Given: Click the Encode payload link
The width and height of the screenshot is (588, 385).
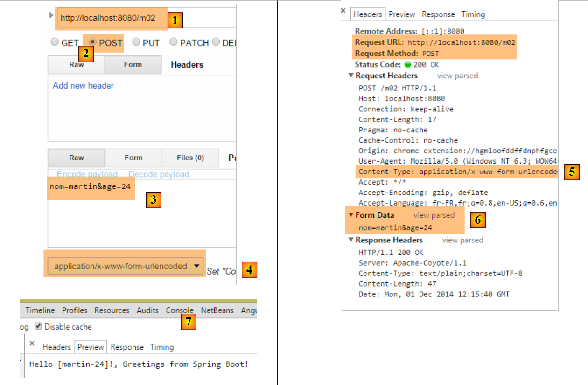Looking at the screenshot, I should [87, 174].
